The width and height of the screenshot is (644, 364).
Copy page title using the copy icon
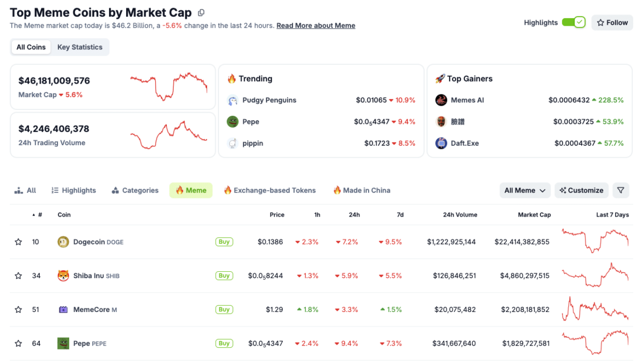point(201,12)
